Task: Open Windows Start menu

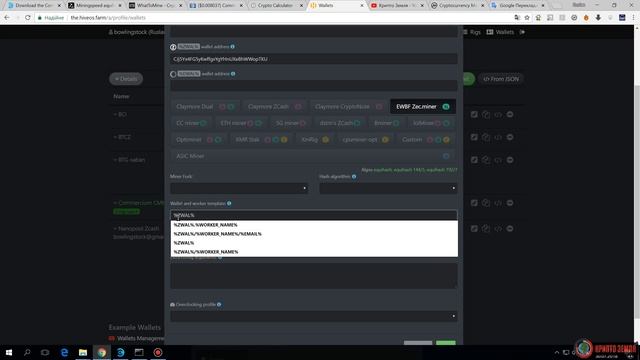Action: click(9, 352)
